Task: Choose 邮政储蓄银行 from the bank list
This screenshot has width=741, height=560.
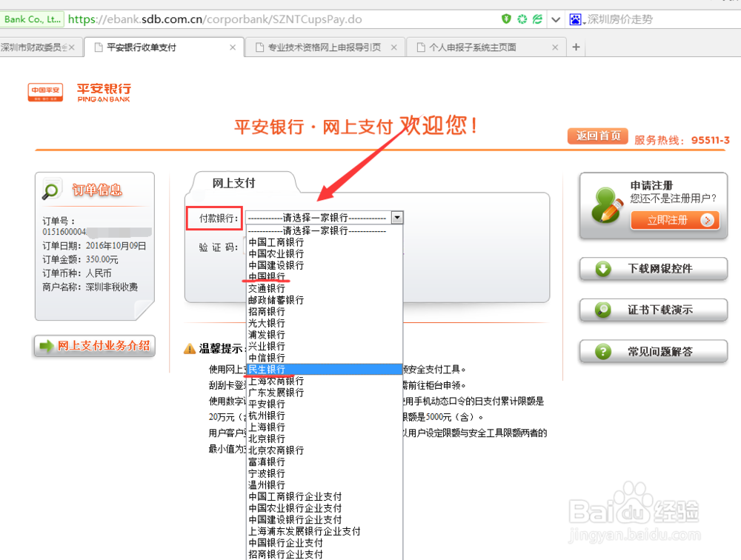Action: pyautogui.click(x=325, y=300)
